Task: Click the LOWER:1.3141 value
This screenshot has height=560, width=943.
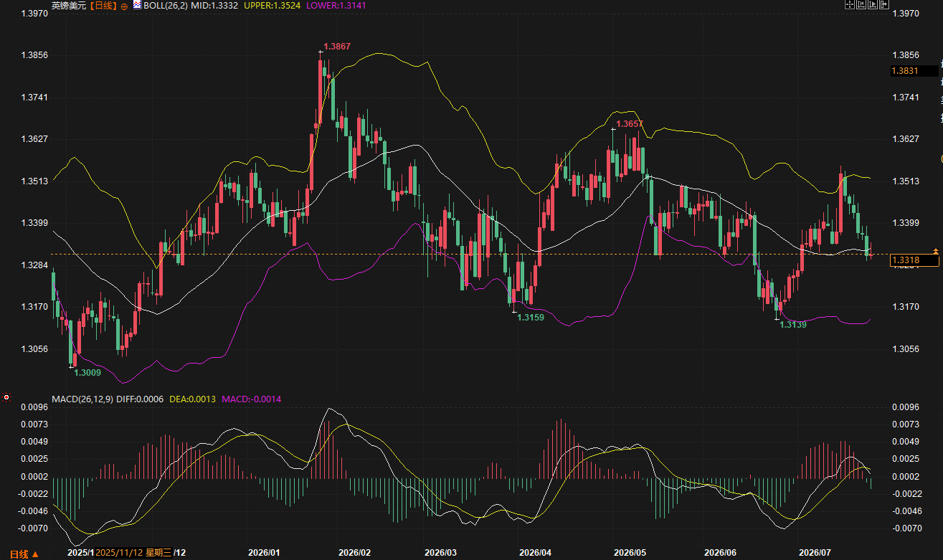Action: point(336,5)
